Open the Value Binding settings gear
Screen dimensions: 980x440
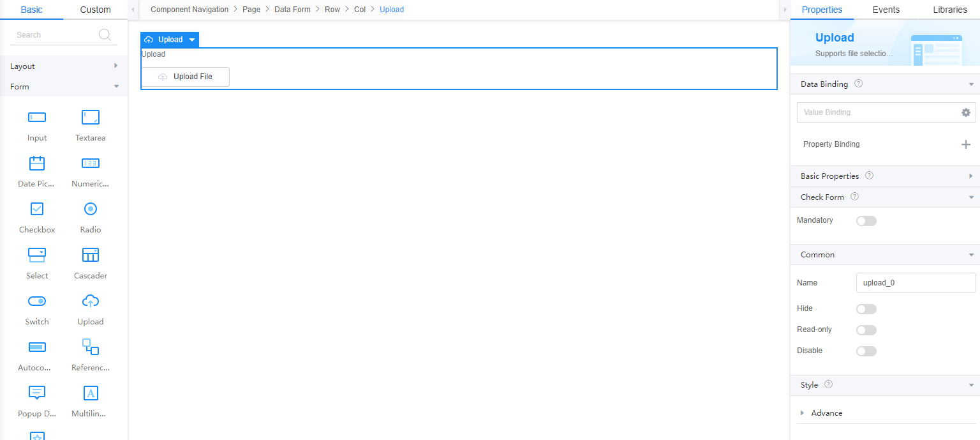pyautogui.click(x=966, y=112)
